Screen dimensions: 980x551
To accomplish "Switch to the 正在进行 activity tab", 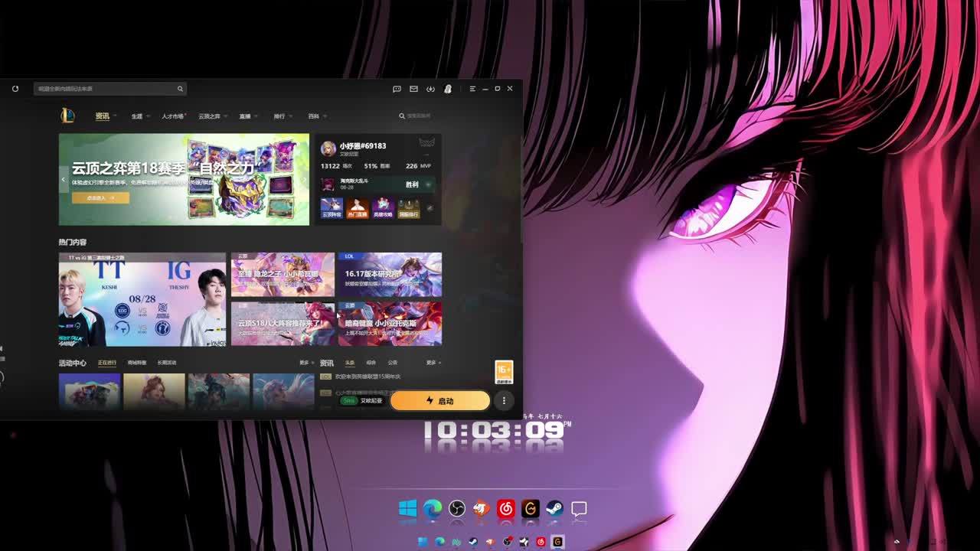I will (x=107, y=363).
